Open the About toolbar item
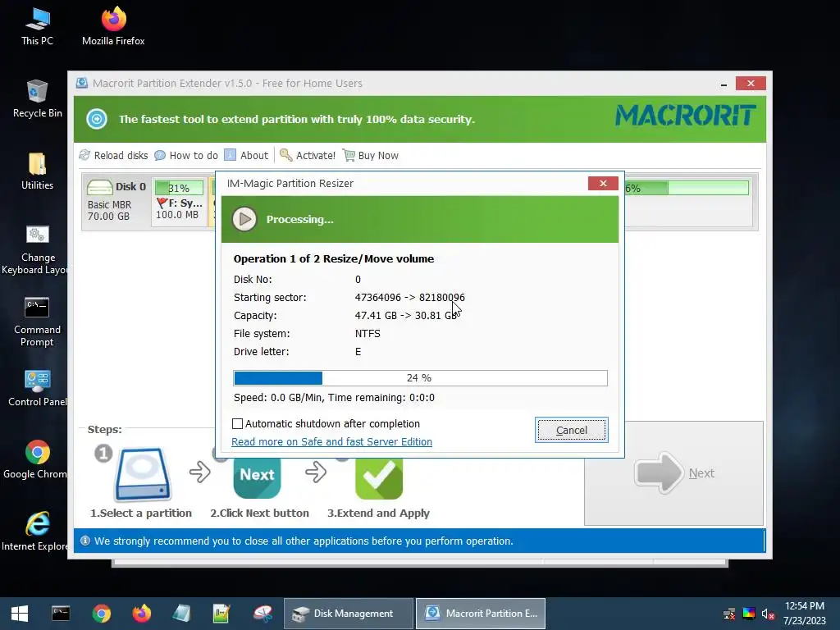 click(246, 155)
